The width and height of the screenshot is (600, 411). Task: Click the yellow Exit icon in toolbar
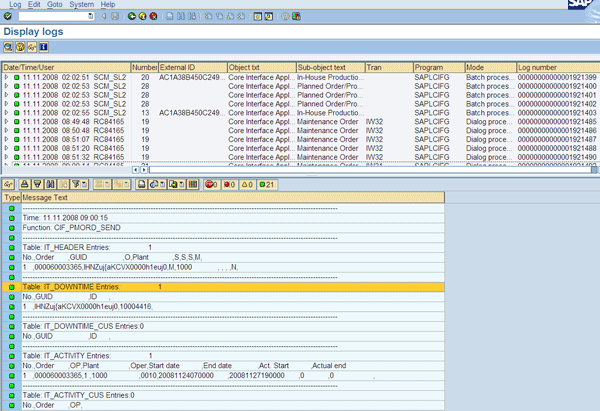144,18
